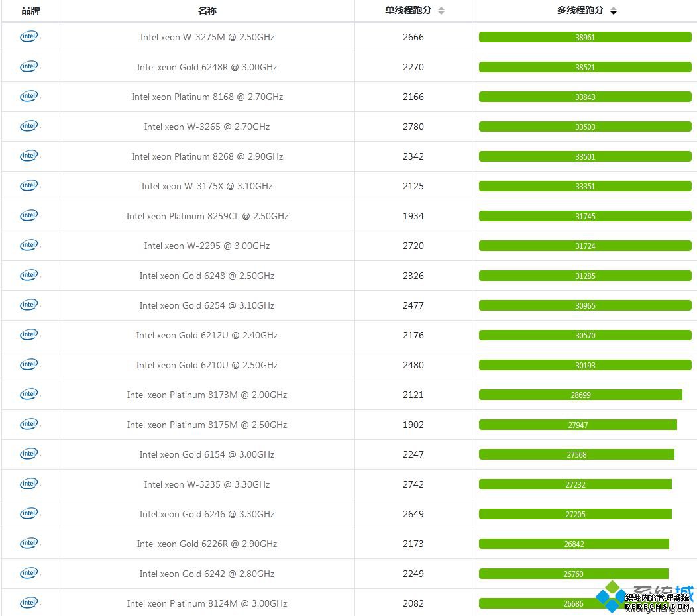Screen dimensions: 697x616
Task: Click Intel logo beside Platinum 8259CL
Action: pyautogui.click(x=29, y=215)
